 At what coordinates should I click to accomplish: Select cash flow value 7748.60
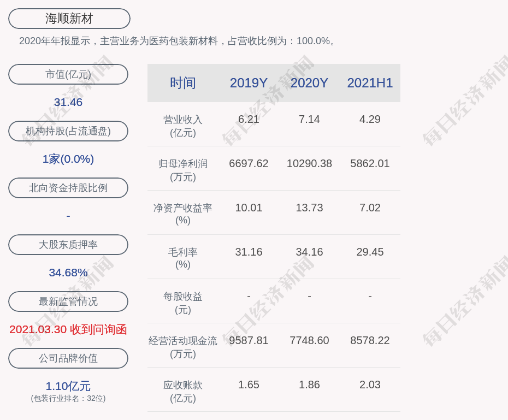(309, 340)
